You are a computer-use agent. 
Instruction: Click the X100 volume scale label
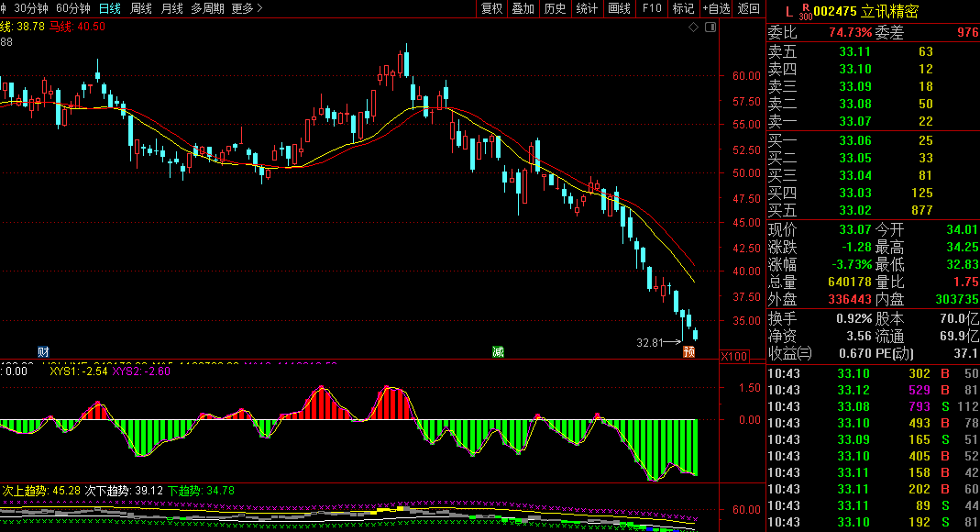coord(734,356)
